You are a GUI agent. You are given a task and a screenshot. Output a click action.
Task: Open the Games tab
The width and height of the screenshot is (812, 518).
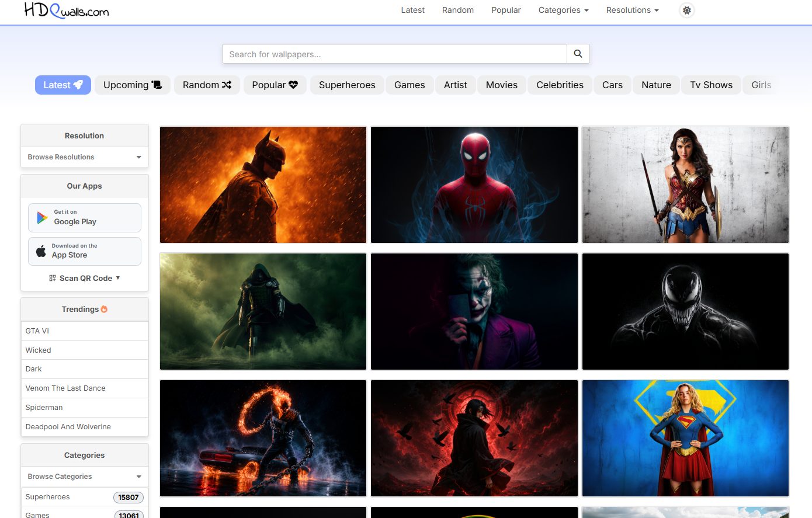pos(410,85)
